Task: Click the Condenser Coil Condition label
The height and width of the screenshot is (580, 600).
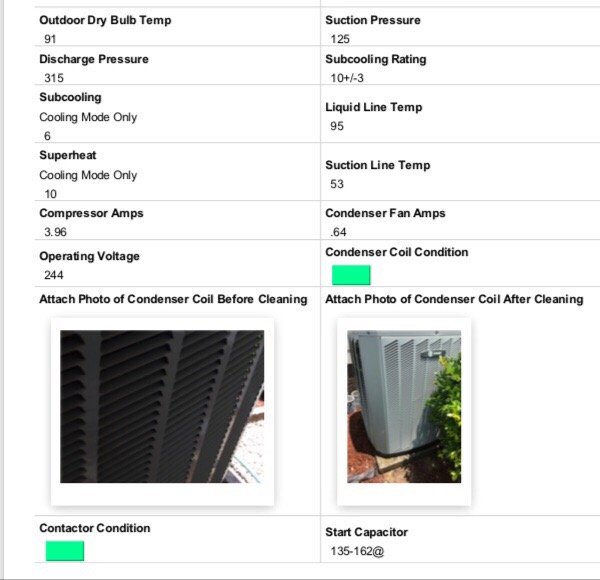Action: [x=396, y=252]
